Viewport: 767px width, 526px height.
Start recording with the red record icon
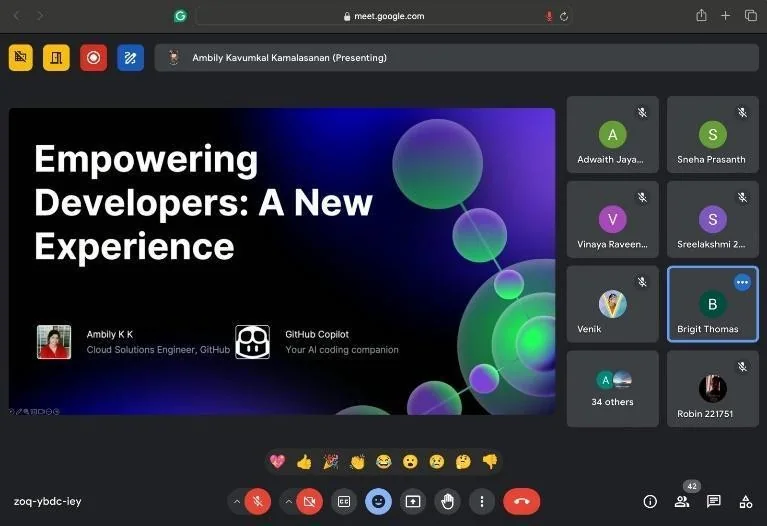(93, 58)
